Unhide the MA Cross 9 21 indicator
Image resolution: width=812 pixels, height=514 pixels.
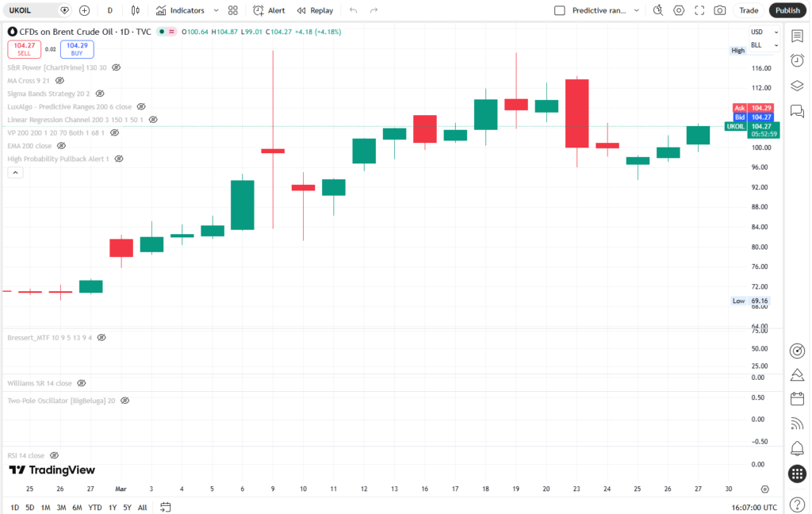click(59, 80)
